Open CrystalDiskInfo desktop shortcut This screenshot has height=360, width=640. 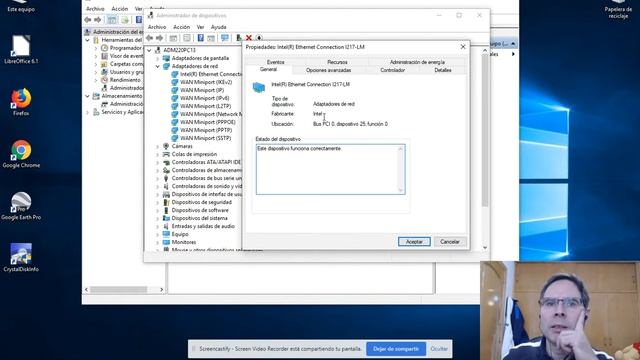point(21,258)
